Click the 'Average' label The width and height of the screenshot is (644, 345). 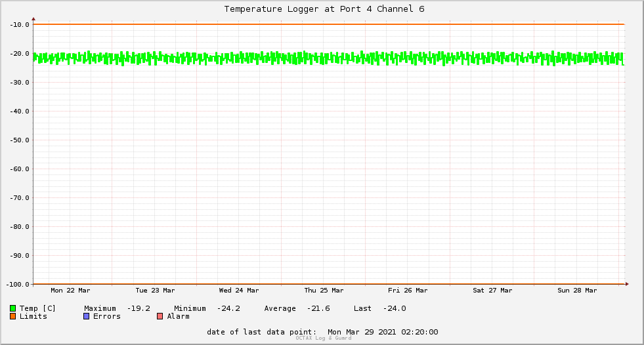pyautogui.click(x=280, y=308)
